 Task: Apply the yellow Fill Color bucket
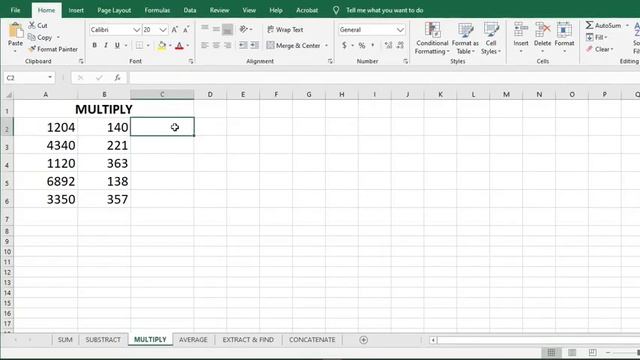point(162,45)
